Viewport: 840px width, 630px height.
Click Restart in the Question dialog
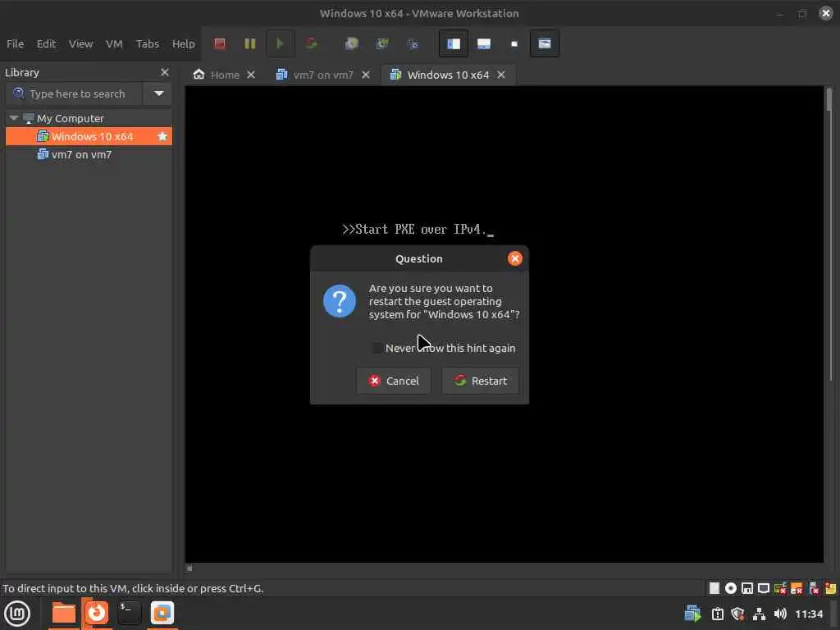(x=481, y=381)
